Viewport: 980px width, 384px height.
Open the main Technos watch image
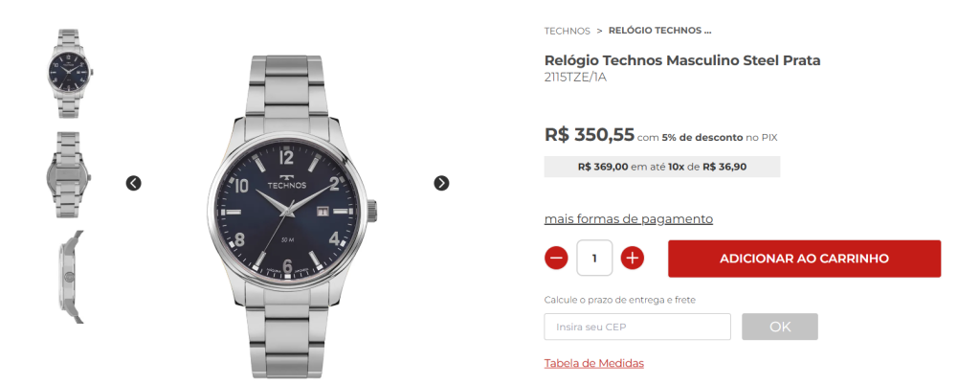(291, 215)
